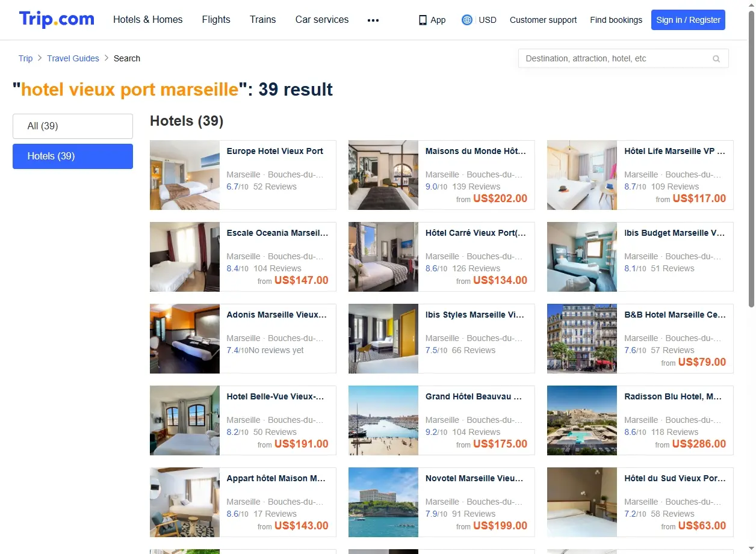Open the App download phone icon
Screen dimensions: 756x554
coord(423,20)
